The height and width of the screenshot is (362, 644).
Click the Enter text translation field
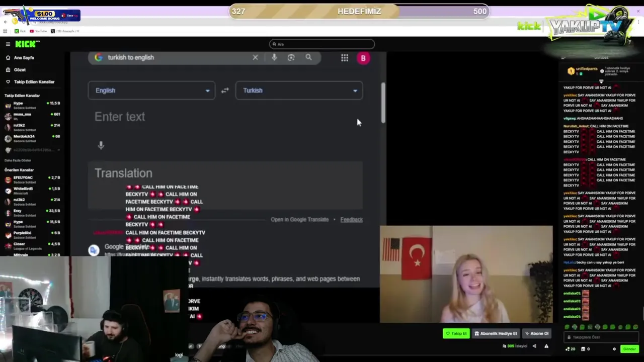tap(225, 117)
